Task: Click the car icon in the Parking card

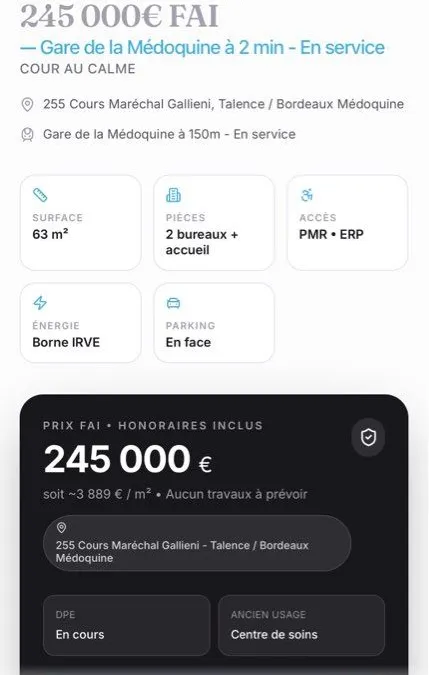Action: pyautogui.click(x=173, y=303)
